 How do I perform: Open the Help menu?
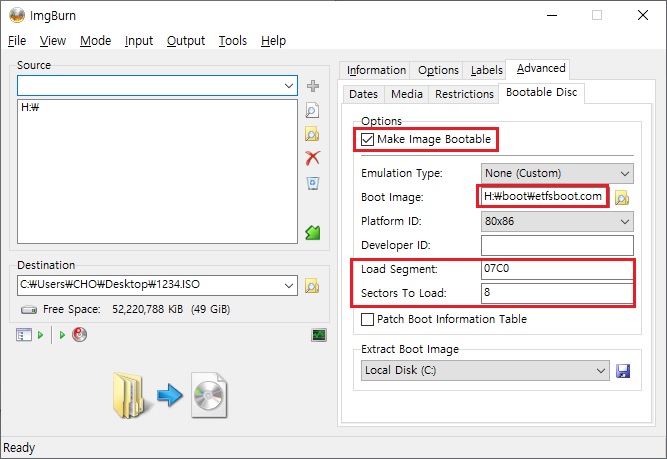[x=273, y=41]
